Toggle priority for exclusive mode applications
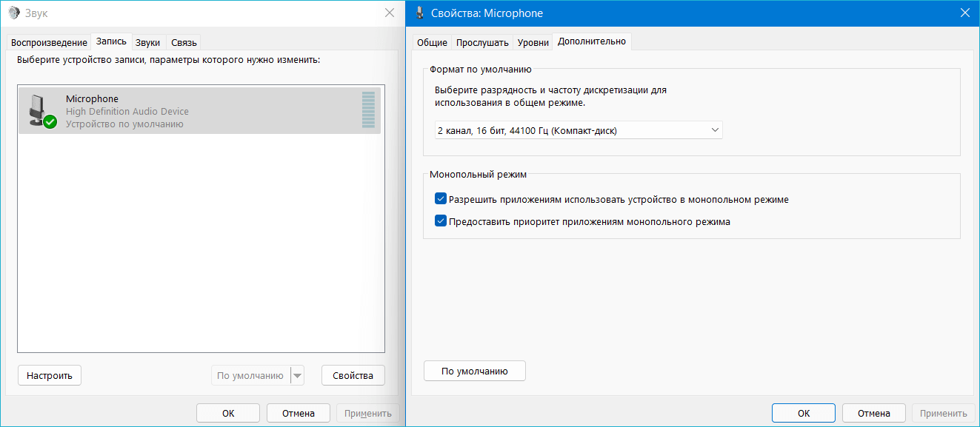The width and height of the screenshot is (980, 427). 441,221
